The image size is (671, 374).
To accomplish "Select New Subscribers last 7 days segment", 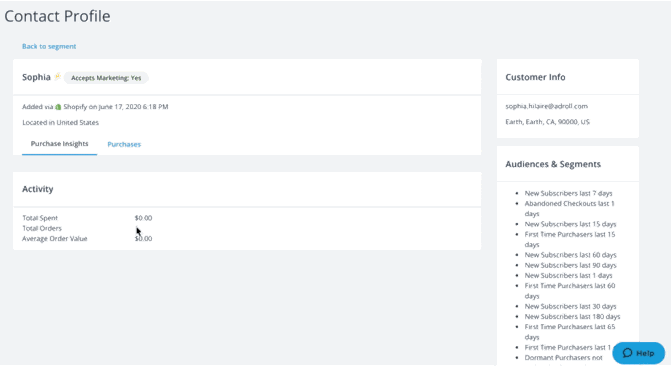I will (568, 193).
